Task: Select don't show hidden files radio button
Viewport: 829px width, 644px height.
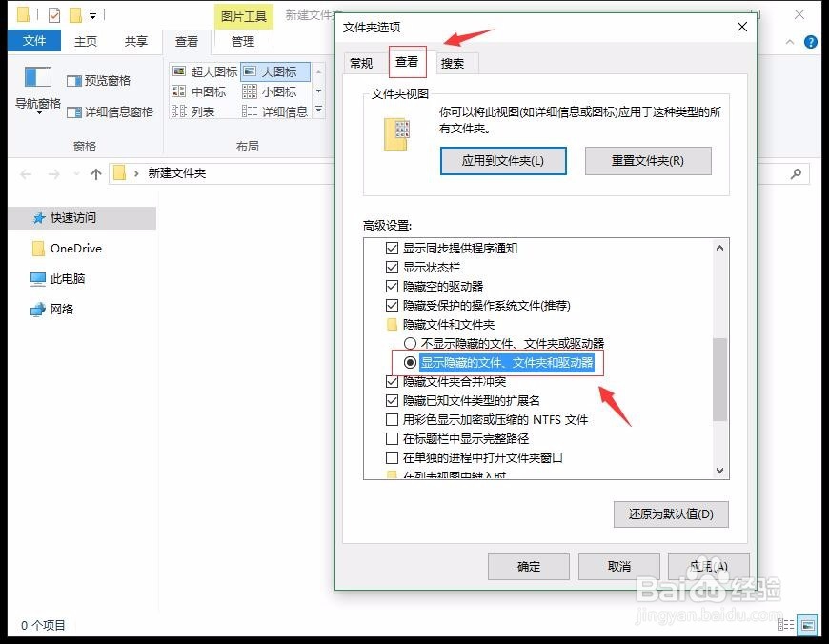Action: pyautogui.click(x=410, y=344)
